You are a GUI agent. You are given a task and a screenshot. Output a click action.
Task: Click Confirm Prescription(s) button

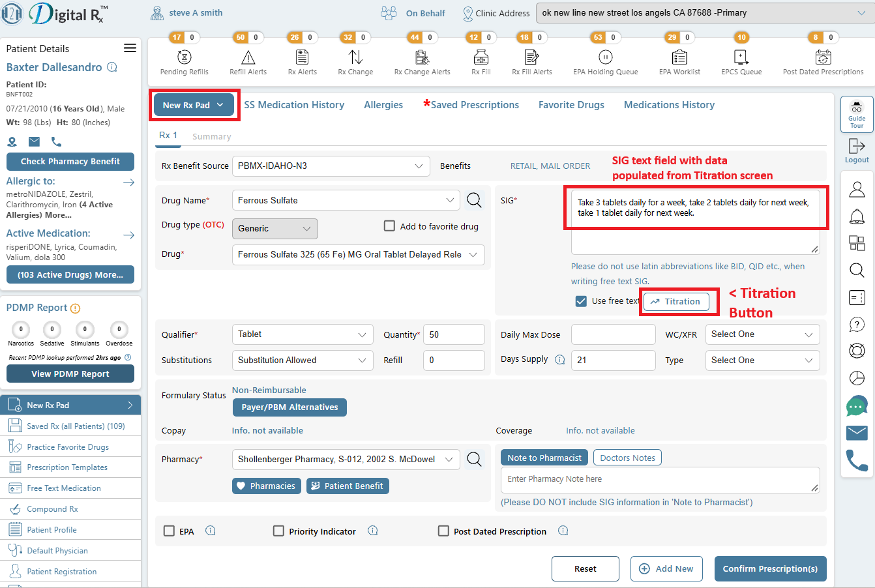(770, 568)
